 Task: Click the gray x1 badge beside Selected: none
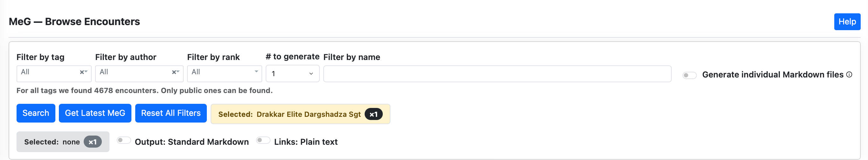coord(93,142)
